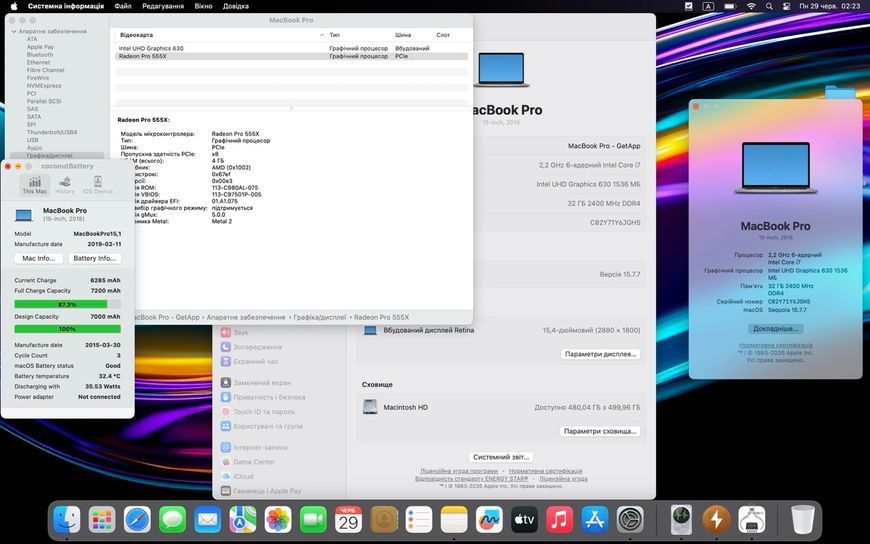Screen dimensions: 870x544
Task: Select Radeon Pro 555X table row
Action: tap(291, 56)
